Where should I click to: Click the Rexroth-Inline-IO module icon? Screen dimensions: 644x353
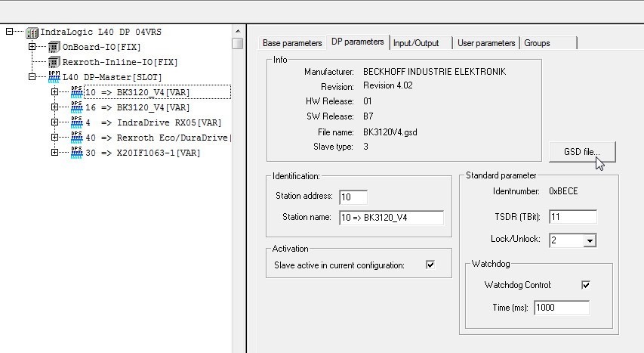click(54, 62)
